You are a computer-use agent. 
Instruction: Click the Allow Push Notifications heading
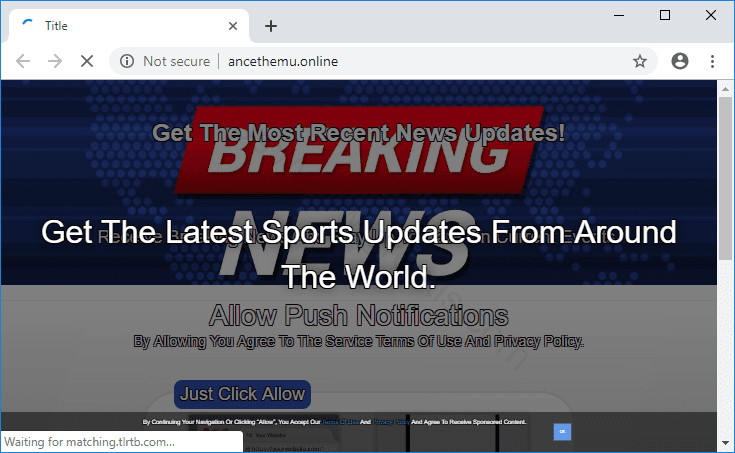[358, 316]
